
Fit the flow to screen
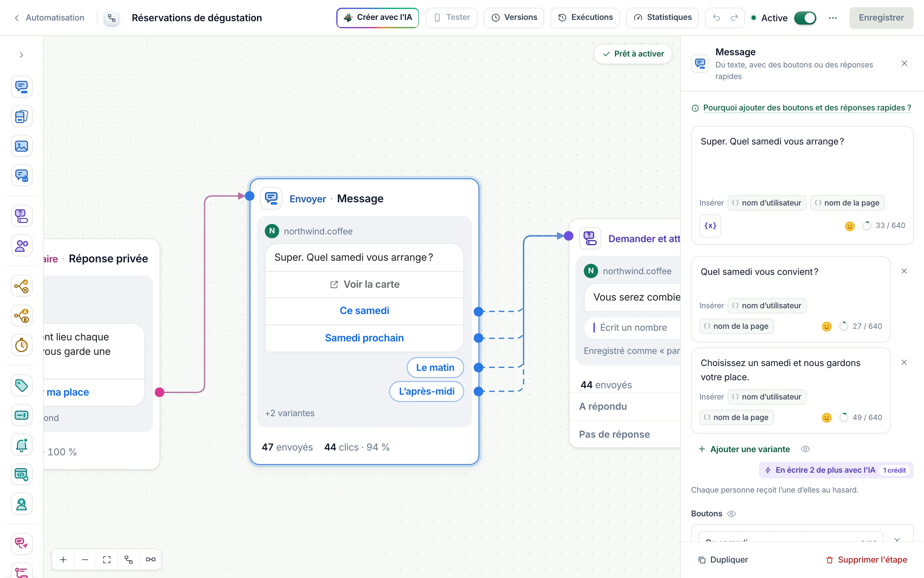tap(107, 560)
